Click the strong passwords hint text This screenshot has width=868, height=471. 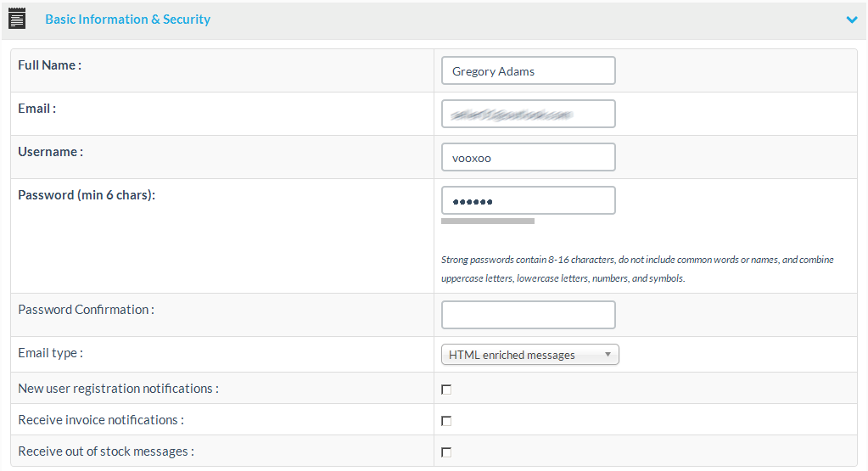pyautogui.click(x=636, y=269)
